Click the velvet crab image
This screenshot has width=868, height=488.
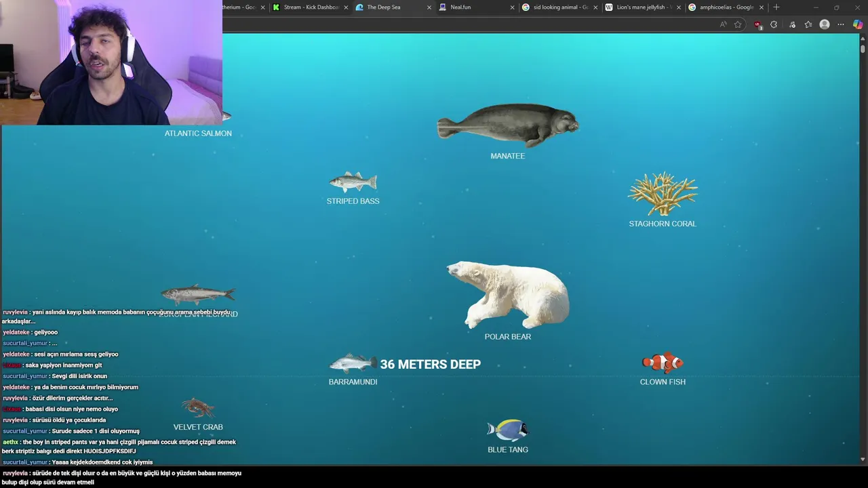tap(198, 408)
